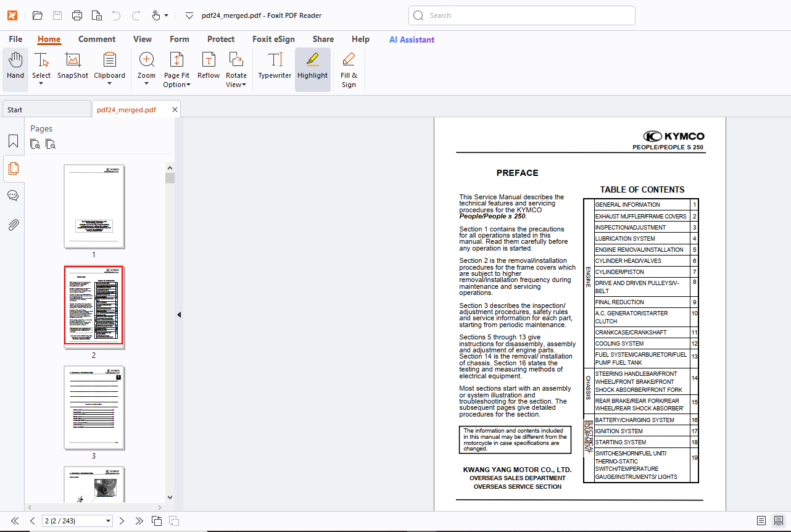791x532 pixels.
Task: Click the reduce page thumbnails icon
Action: pyautogui.click(x=51, y=144)
